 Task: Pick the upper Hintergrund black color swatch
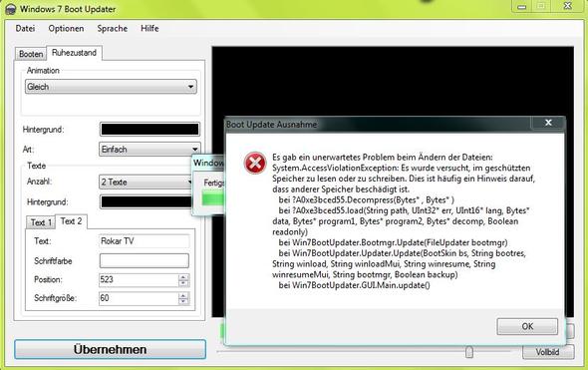coord(149,130)
